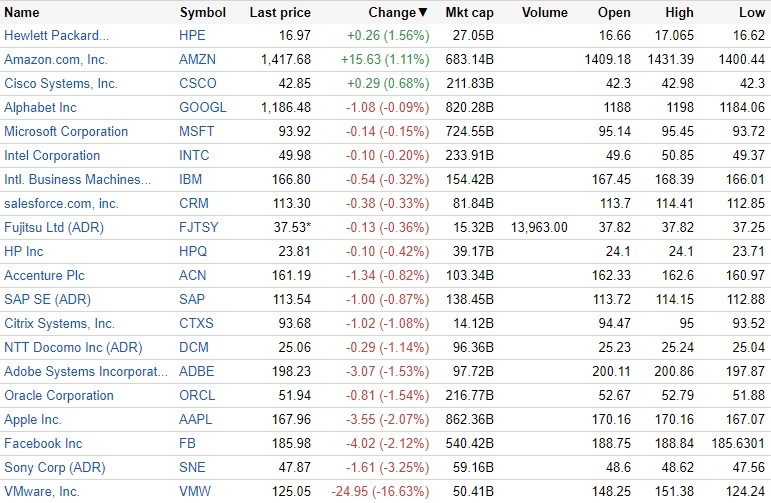Open the Intel Corporation link
Image resolution: width=771 pixels, height=503 pixels.
(52, 155)
